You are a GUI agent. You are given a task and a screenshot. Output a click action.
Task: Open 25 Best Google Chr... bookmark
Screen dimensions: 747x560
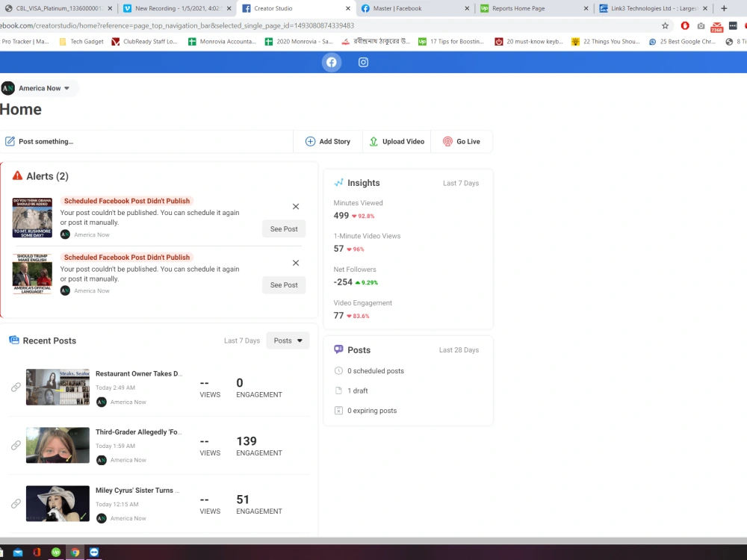pyautogui.click(x=682, y=41)
